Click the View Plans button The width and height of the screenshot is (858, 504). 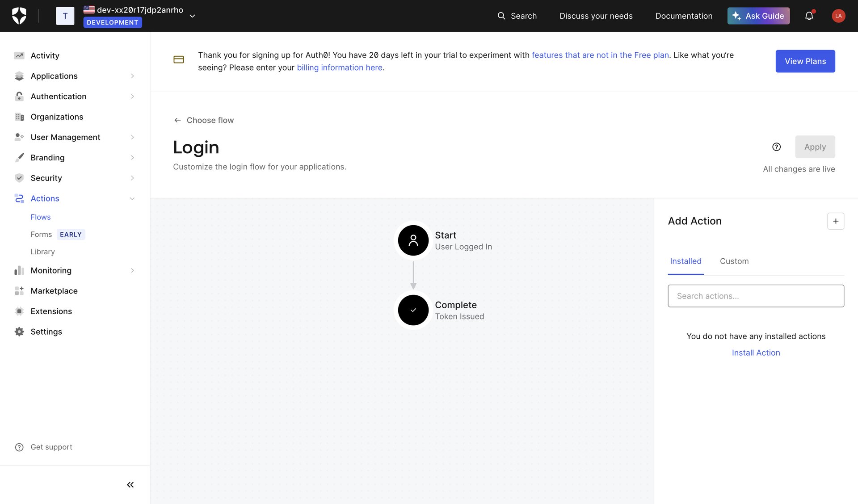[805, 61]
